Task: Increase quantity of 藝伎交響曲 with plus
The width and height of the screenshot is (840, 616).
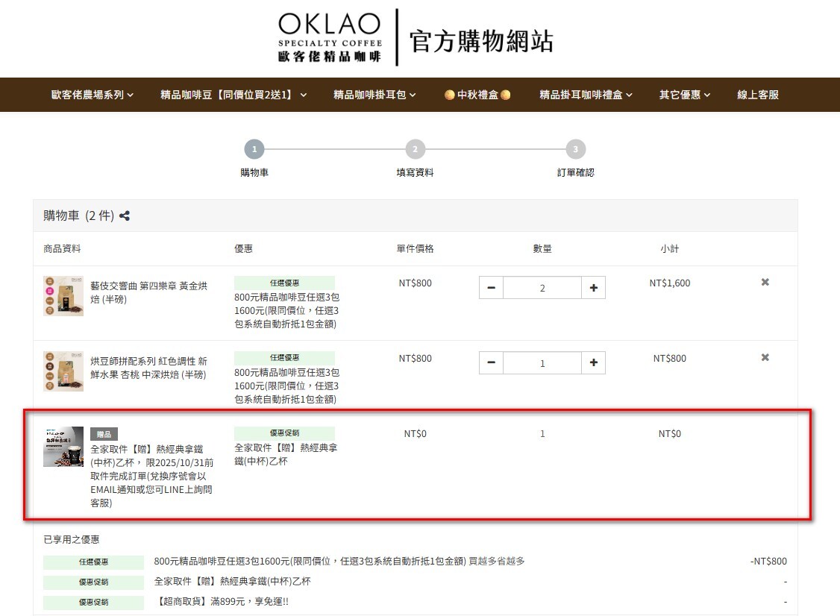Action: (x=594, y=288)
